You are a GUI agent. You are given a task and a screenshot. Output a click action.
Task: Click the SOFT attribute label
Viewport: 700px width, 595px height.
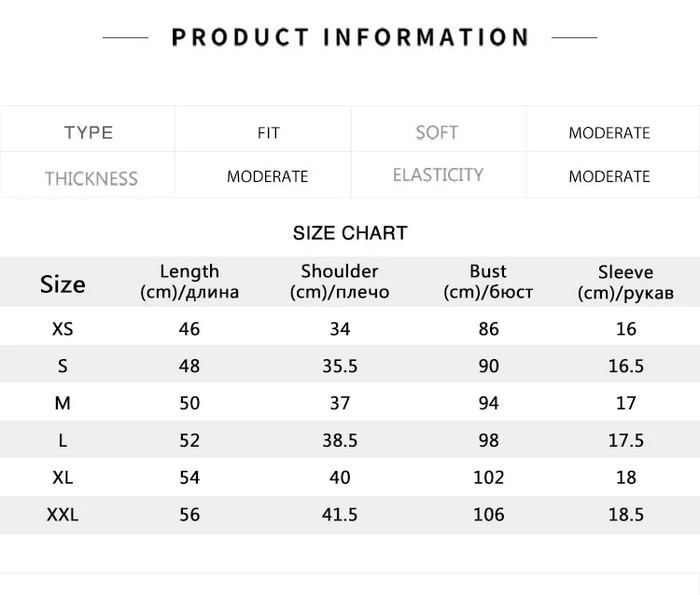coord(437,132)
